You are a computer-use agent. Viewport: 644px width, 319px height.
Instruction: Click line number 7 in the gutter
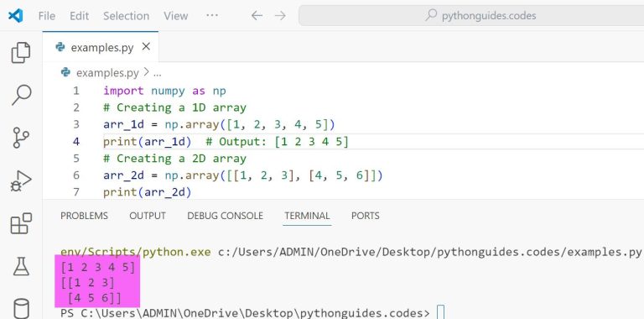tap(76, 192)
